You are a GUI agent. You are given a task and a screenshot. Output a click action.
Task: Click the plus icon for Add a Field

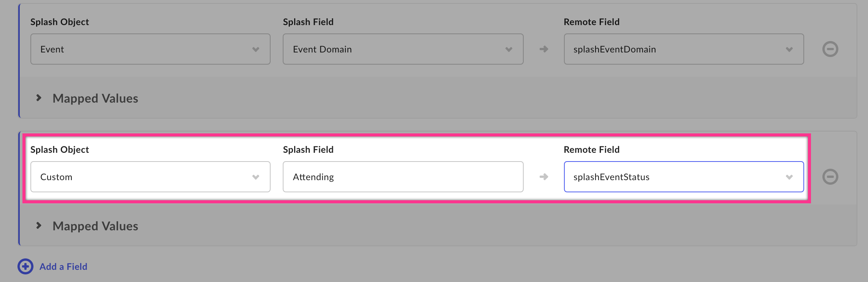pos(25,266)
